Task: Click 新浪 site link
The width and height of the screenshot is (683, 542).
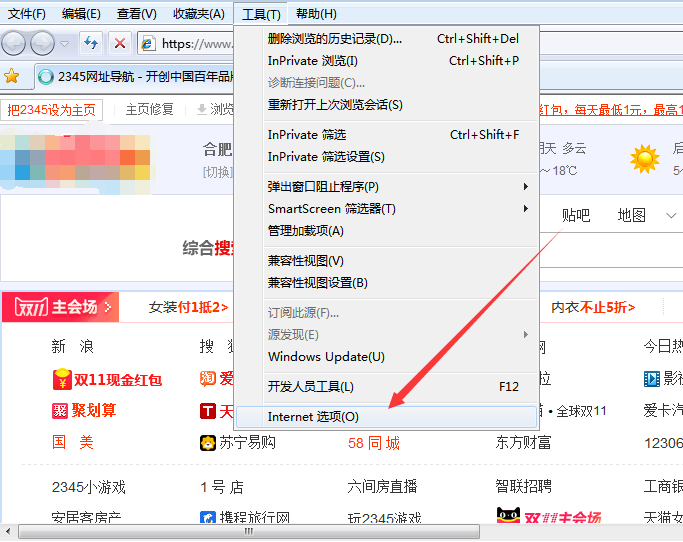Action: (72, 346)
